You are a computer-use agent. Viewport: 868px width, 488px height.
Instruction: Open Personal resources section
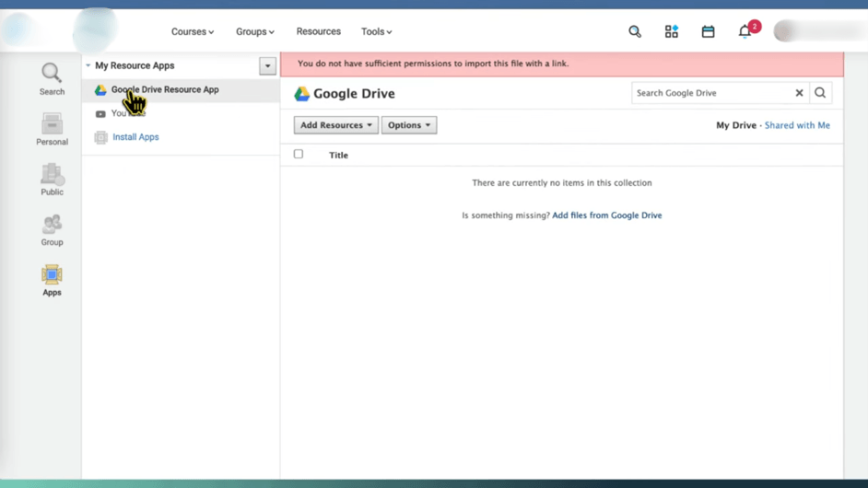(x=52, y=130)
